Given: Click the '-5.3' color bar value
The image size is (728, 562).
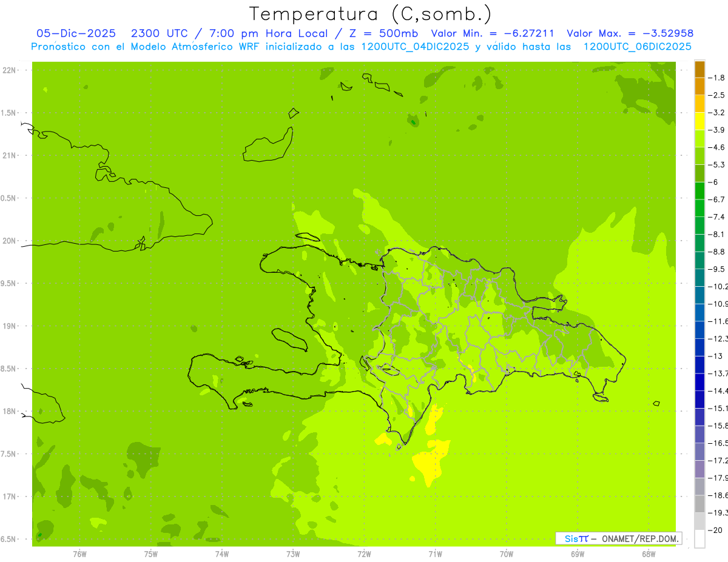Looking at the screenshot, I should 718,165.
